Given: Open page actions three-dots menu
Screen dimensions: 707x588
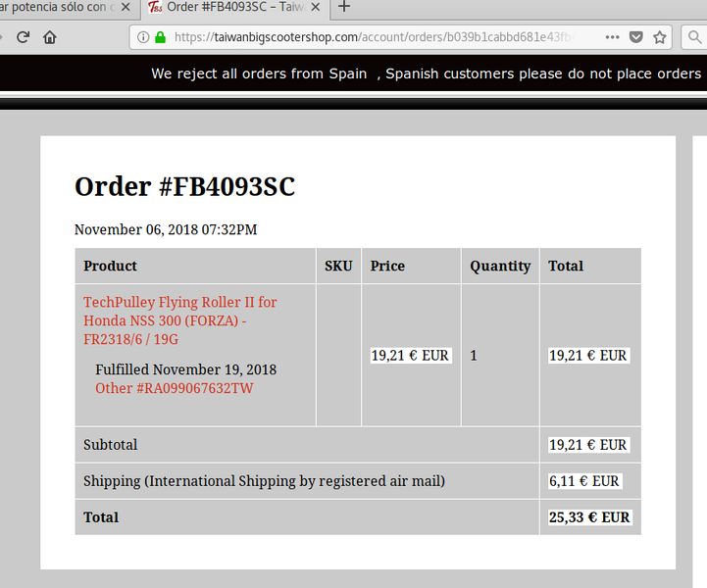Looking at the screenshot, I should click(612, 37).
